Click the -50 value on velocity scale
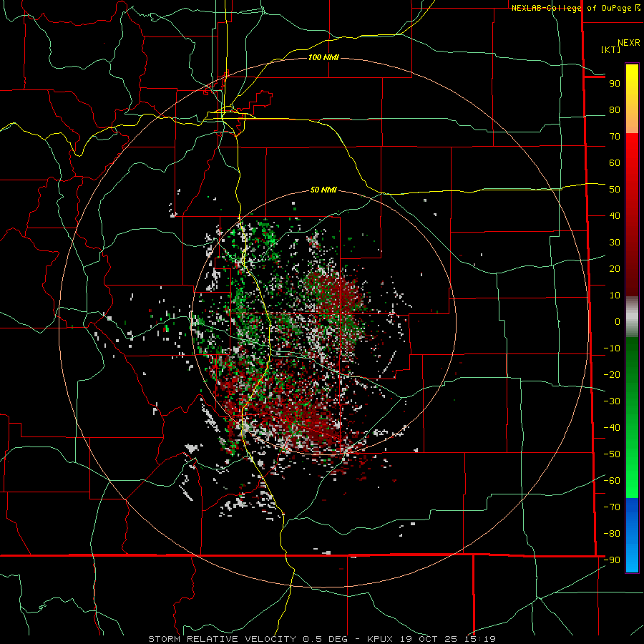 pos(612,454)
